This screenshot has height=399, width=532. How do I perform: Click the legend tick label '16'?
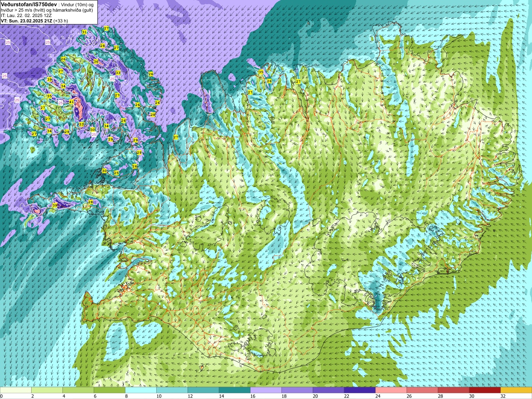(x=253, y=396)
